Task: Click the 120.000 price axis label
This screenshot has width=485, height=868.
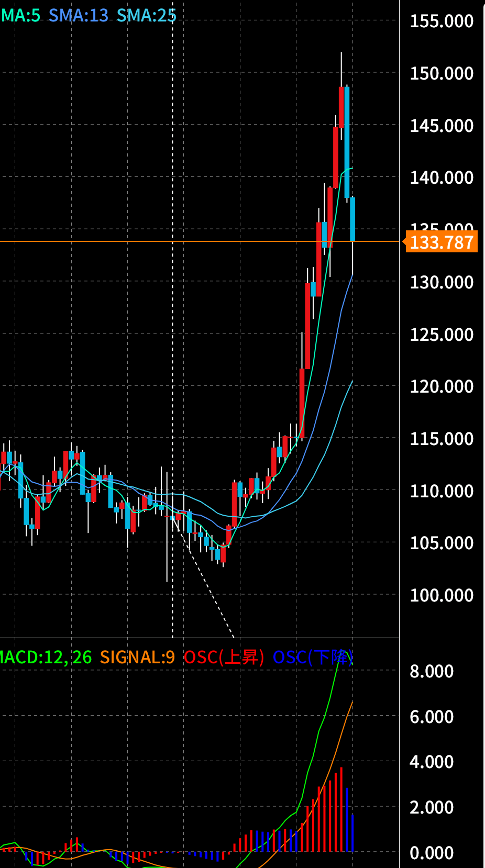Action: pyautogui.click(x=442, y=386)
